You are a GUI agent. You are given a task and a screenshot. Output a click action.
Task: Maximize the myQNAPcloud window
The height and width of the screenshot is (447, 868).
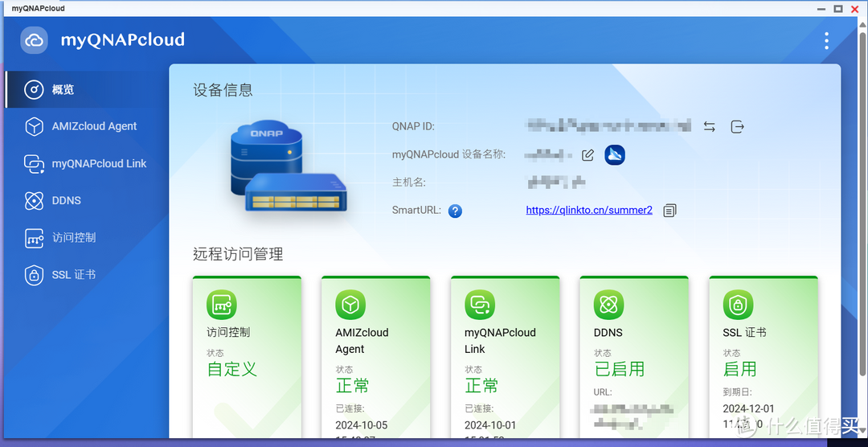pos(837,8)
